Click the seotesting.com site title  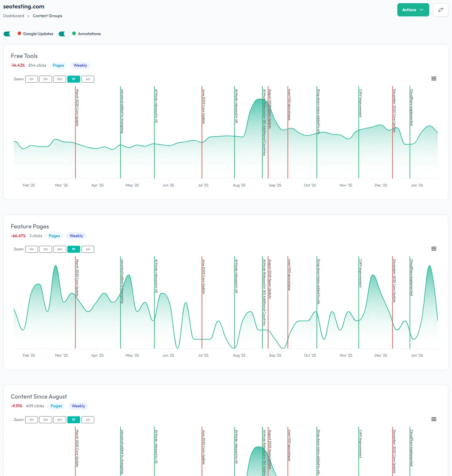[25, 6]
